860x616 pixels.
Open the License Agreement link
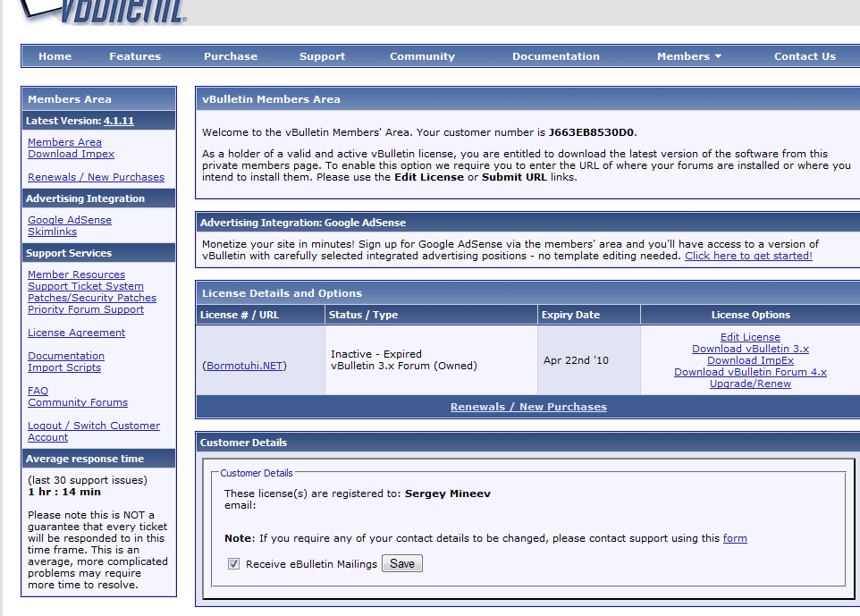point(76,333)
